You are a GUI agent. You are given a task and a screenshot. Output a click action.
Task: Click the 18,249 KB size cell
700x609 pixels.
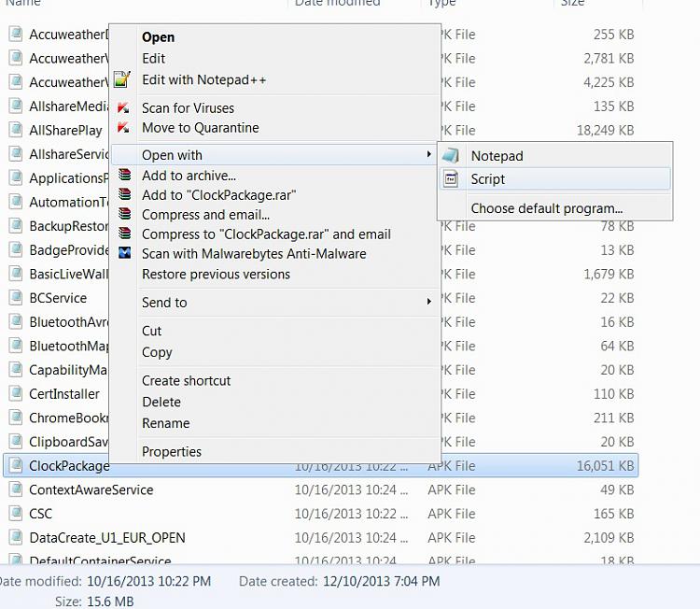click(x=606, y=131)
